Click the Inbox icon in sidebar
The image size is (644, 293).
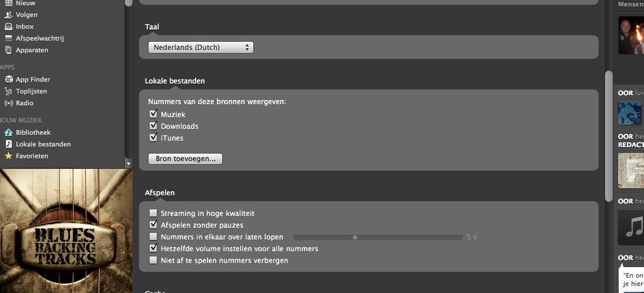coord(9,26)
